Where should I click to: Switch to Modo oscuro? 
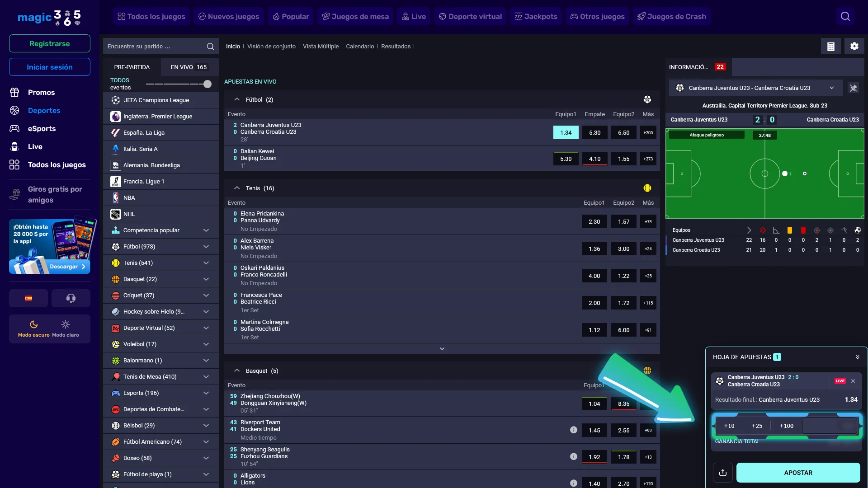[34, 329]
